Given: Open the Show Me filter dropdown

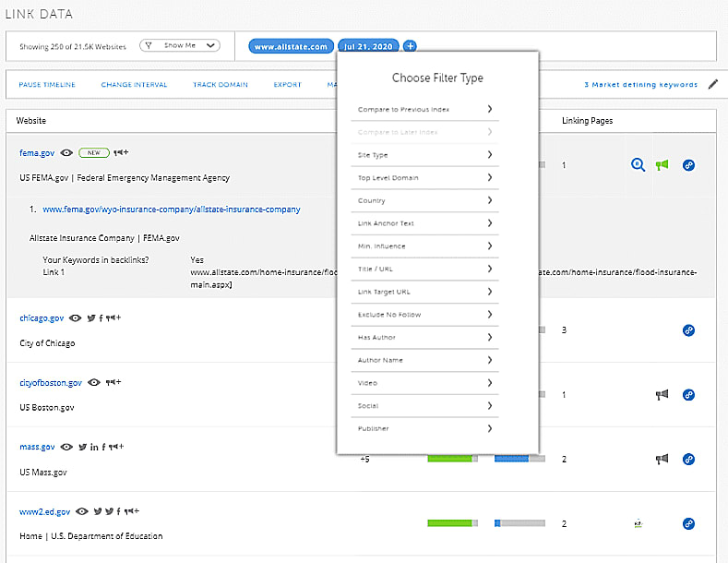Looking at the screenshot, I should [180, 45].
